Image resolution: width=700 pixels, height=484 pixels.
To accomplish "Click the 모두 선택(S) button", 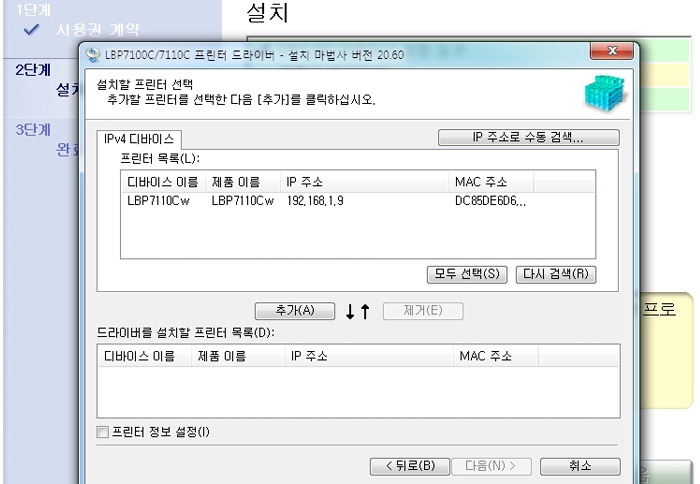I will click(x=467, y=274).
